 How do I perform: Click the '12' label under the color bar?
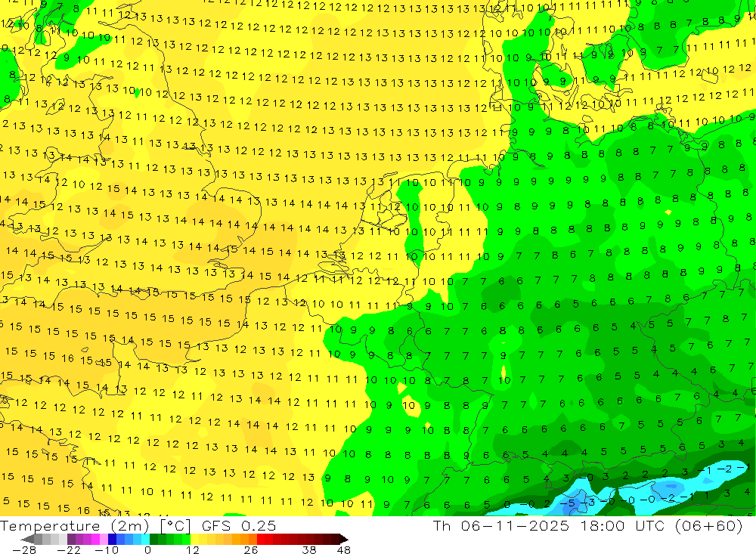[x=192, y=550]
